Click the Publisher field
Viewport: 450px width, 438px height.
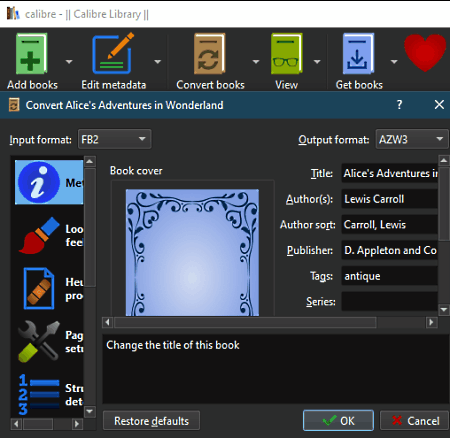pyautogui.click(x=389, y=250)
